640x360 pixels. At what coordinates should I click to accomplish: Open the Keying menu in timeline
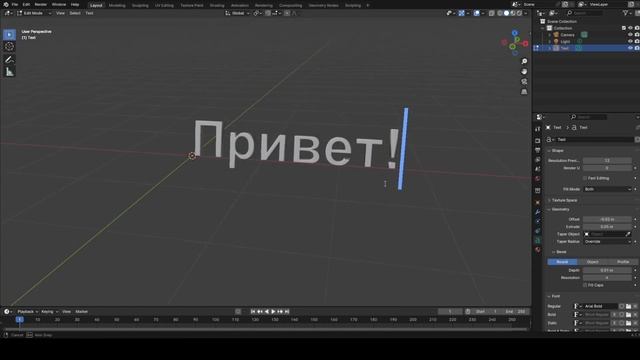point(49,311)
